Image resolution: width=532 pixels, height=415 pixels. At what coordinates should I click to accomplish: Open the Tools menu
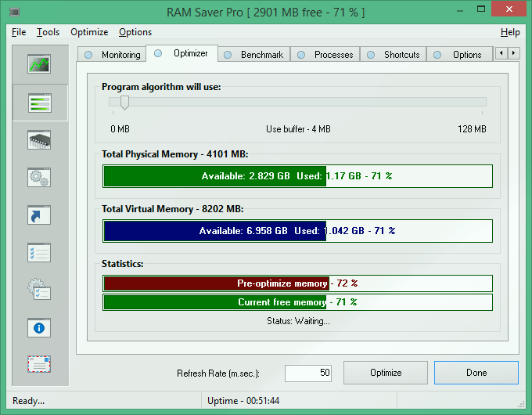point(48,32)
